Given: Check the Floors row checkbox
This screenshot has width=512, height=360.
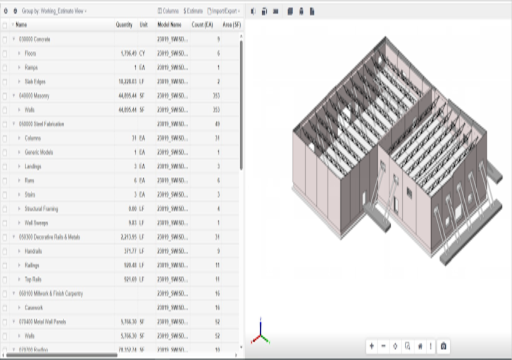Looking at the screenshot, I should 5,53.
